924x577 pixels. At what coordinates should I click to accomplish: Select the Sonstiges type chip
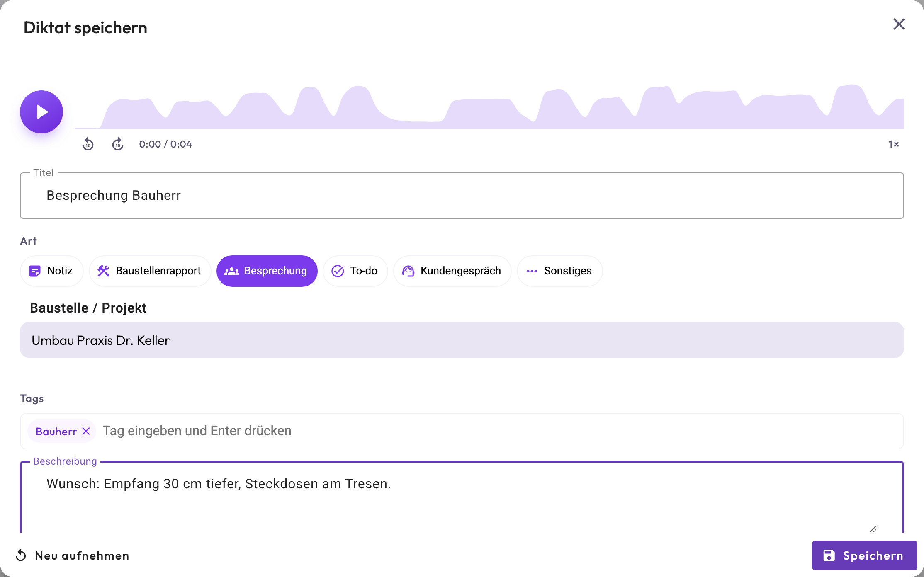[560, 271]
